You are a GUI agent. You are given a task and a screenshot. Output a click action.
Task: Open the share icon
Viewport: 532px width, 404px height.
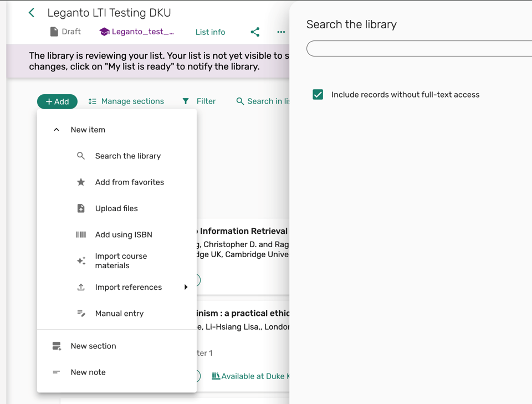[255, 32]
